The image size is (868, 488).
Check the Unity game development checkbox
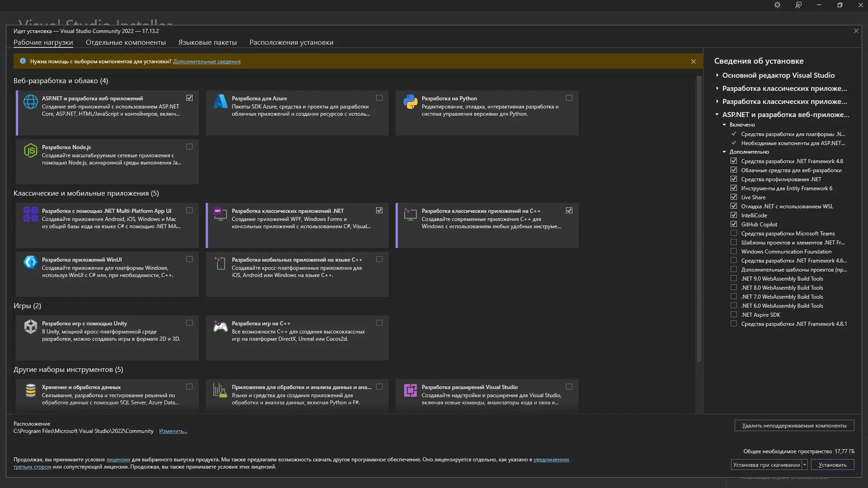tap(189, 323)
